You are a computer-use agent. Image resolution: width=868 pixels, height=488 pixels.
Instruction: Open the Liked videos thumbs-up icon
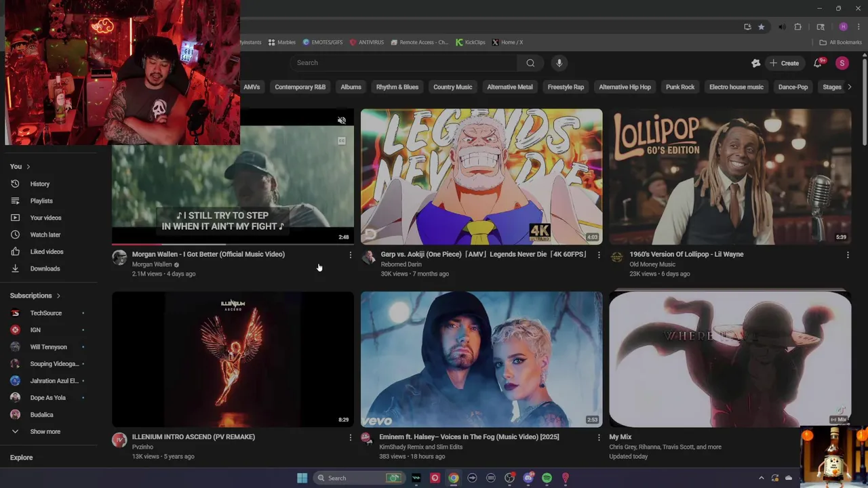[x=15, y=251]
